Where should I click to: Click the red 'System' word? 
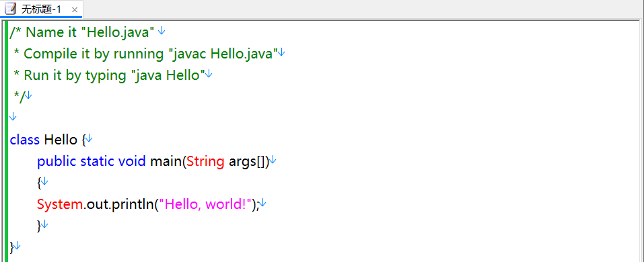[x=60, y=204]
